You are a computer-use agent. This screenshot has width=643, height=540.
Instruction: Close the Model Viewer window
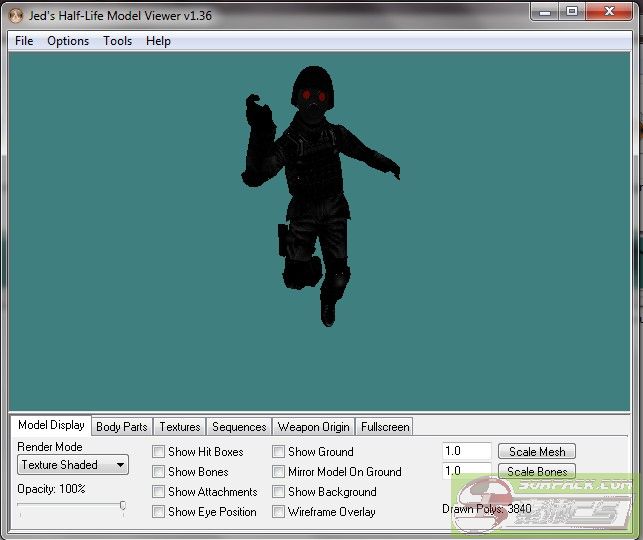[609, 12]
